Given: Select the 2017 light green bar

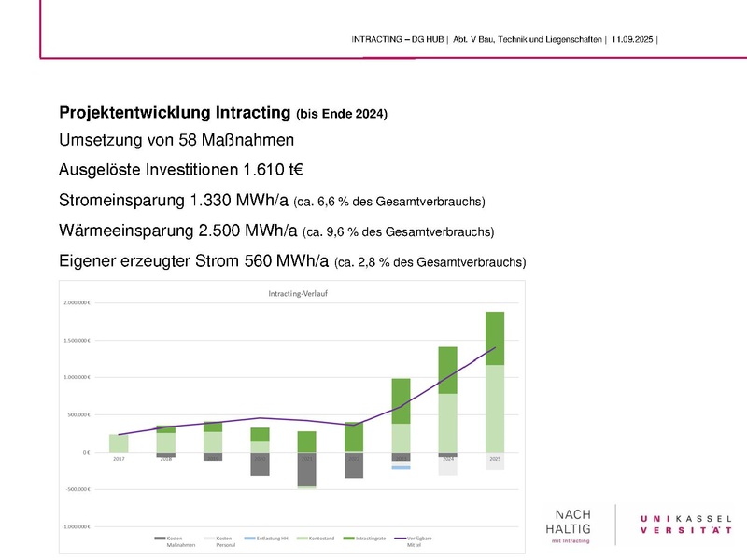Looking at the screenshot, I should tap(119, 442).
